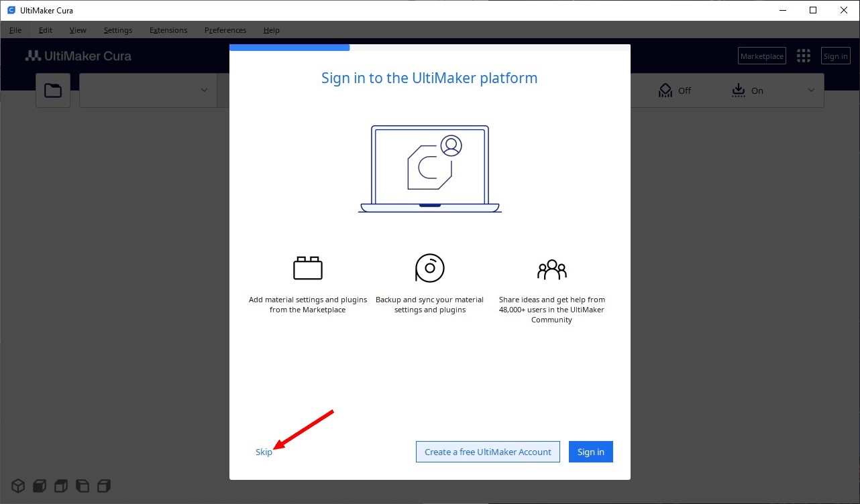Open the Preferences menu
860x504 pixels.
225,30
